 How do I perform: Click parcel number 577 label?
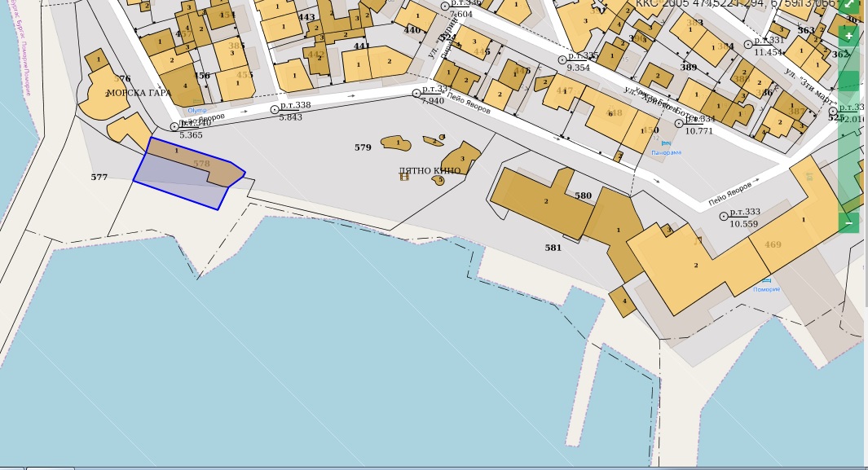pos(99,177)
